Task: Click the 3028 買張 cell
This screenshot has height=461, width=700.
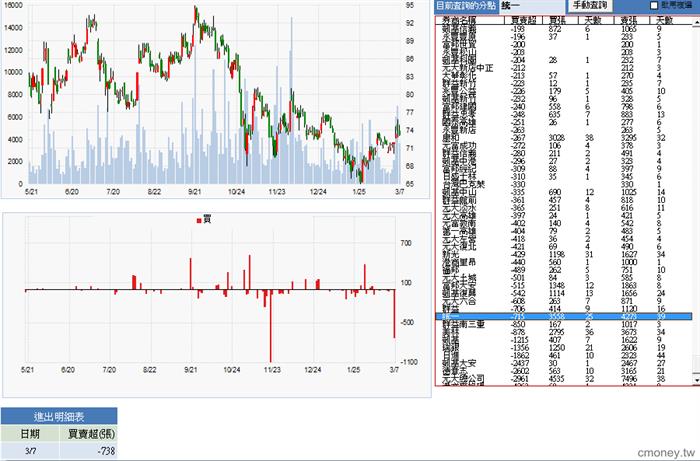Action: tap(557, 138)
